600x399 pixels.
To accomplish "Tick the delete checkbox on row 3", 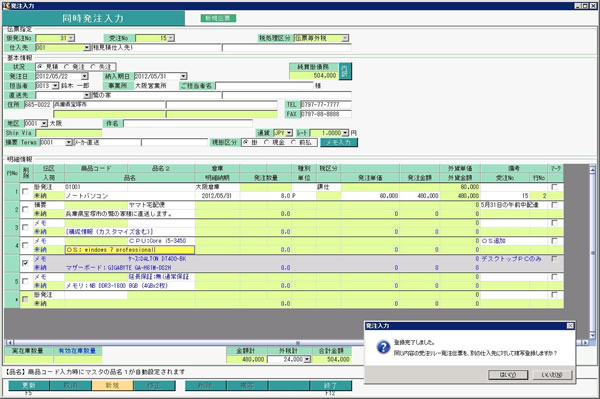I will coord(25,227).
